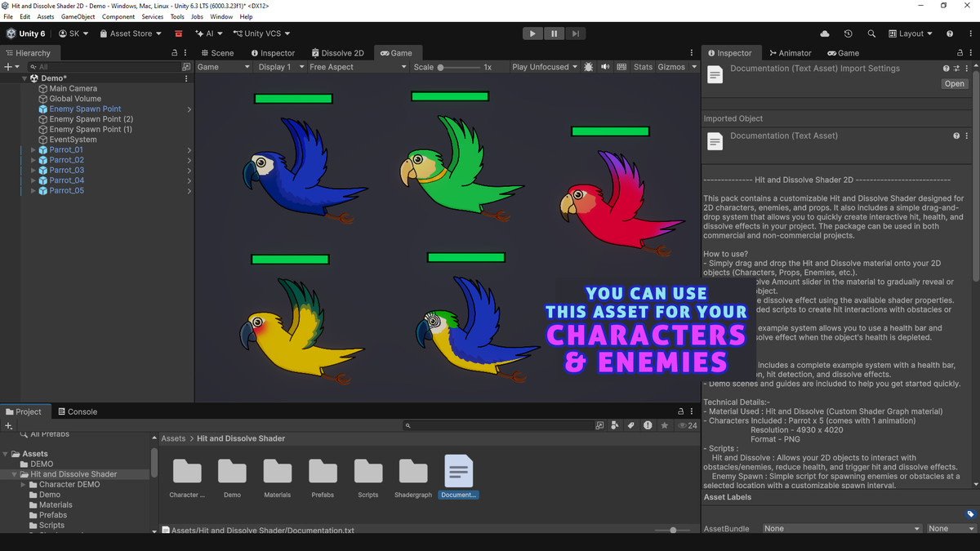Open the Display 1 dropdown

coord(281,67)
